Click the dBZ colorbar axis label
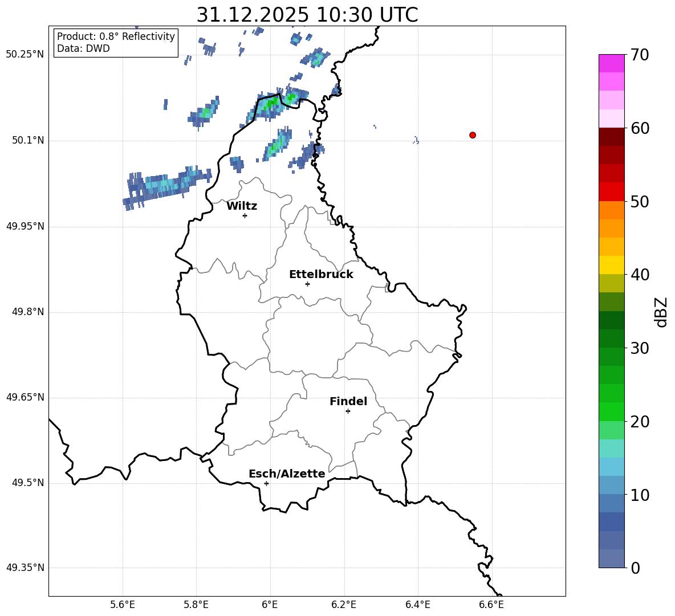Viewport: 675px width, 616px height. [661, 312]
